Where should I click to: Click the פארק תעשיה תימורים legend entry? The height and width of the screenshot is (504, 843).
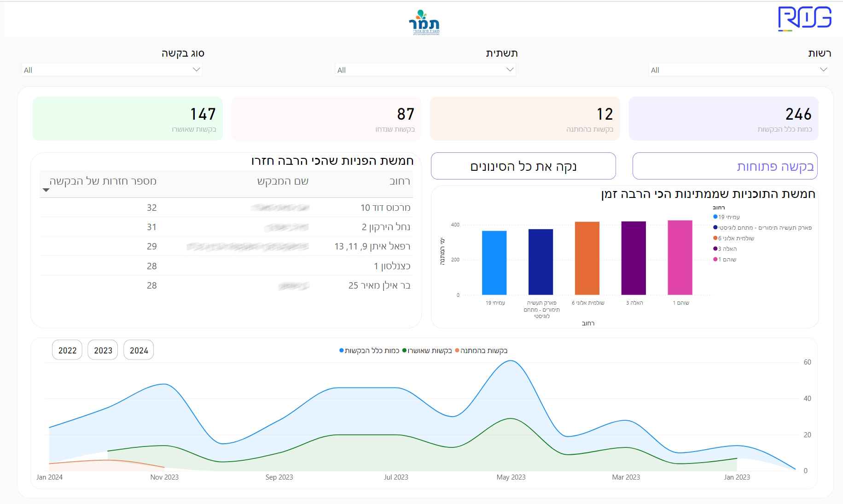[x=762, y=227]
